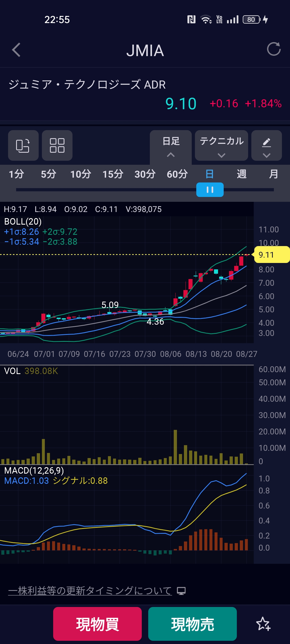
Task: Select the 10分 timeframe
Action: (x=81, y=174)
